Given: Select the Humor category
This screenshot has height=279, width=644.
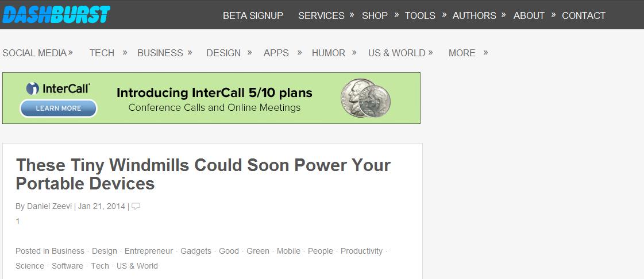Looking at the screenshot, I should tap(328, 53).
